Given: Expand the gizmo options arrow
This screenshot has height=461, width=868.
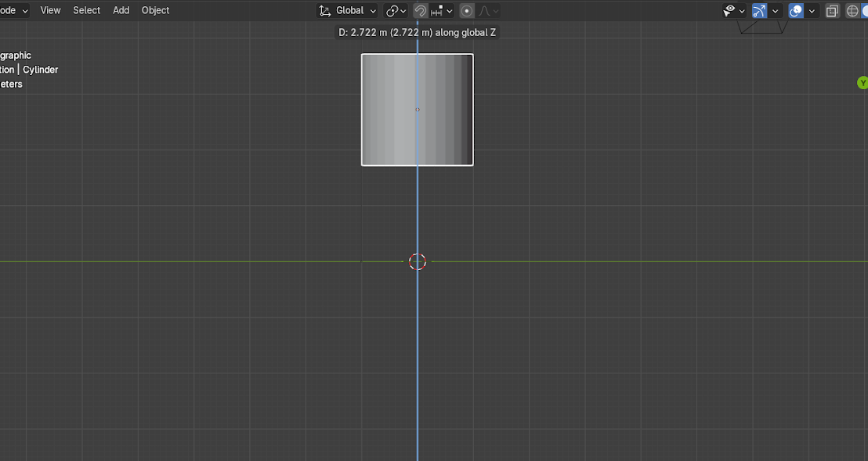Looking at the screenshot, I should click(776, 10).
